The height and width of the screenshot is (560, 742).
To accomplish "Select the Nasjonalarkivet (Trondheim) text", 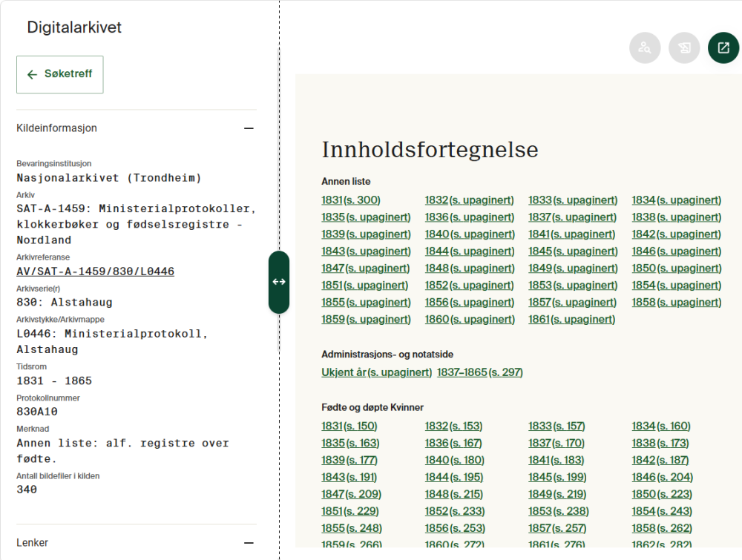I will (x=109, y=178).
